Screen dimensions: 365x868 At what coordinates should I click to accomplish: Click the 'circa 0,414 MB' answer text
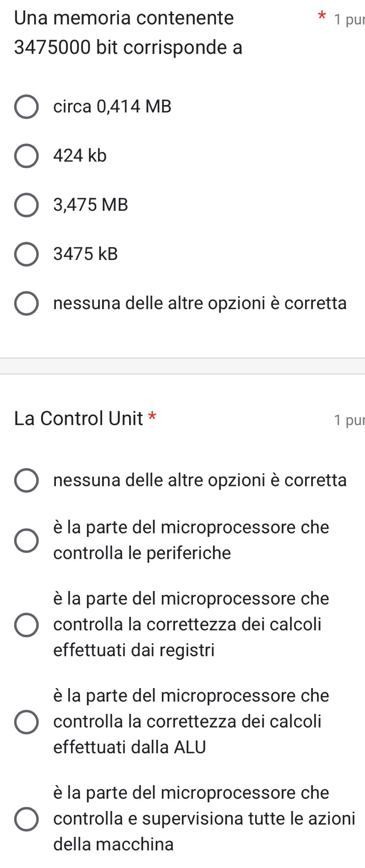(112, 107)
